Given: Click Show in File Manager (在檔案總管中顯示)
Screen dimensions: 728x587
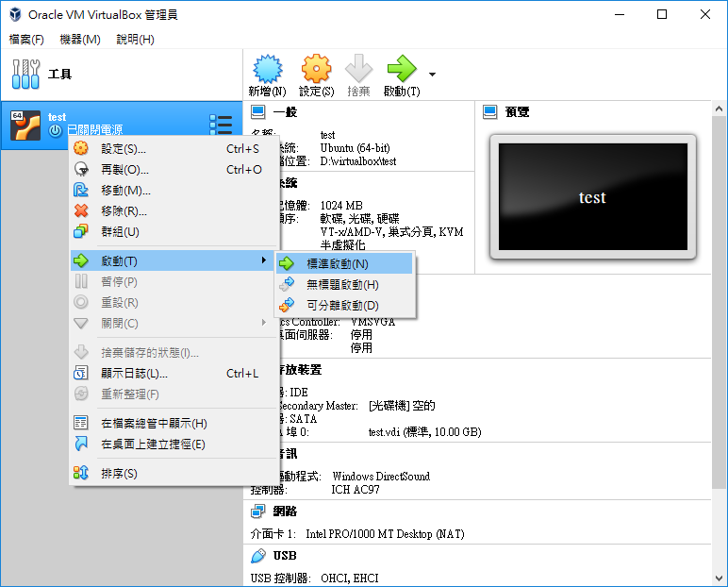Looking at the screenshot, I should [x=175, y=423].
